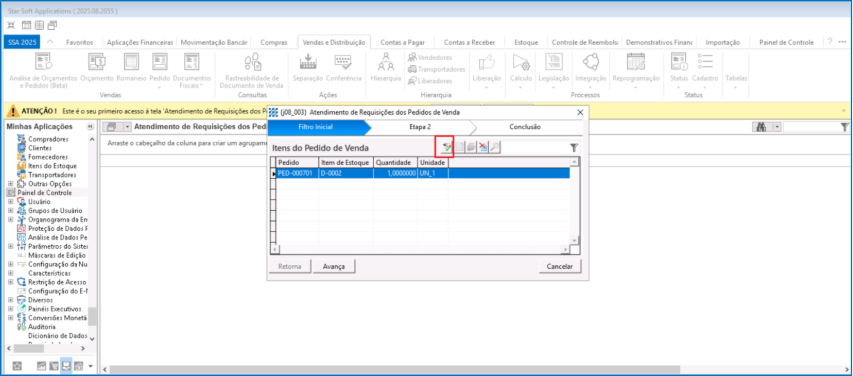This screenshot has height=376, width=853.
Task: Click Liberadores in the Hierarquia group
Action: (x=430, y=81)
